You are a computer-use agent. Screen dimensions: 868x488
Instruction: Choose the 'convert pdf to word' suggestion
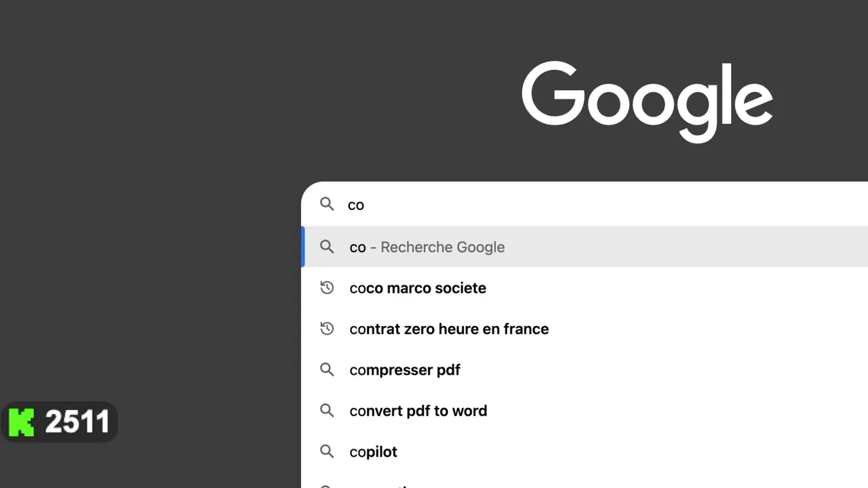(418, 411)
